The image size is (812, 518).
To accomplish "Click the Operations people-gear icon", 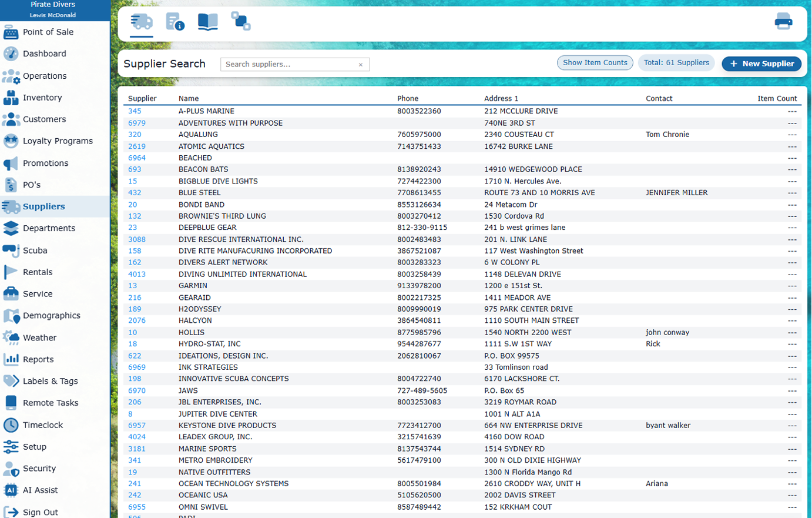I will click(x=11, y=76).
